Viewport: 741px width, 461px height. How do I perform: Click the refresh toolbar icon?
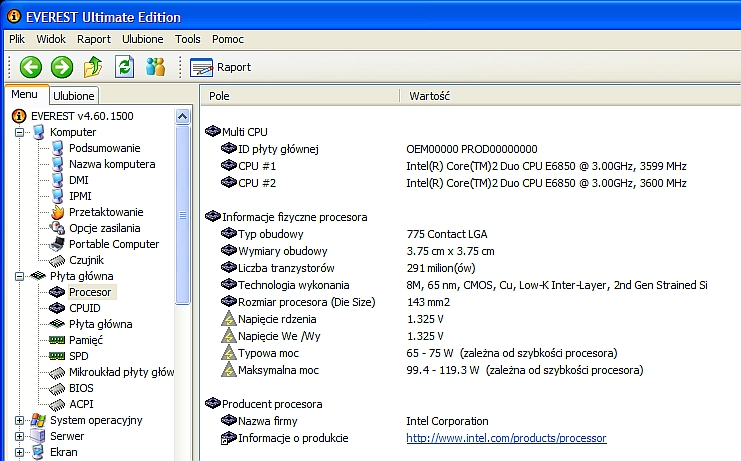(x=124, y=67)
